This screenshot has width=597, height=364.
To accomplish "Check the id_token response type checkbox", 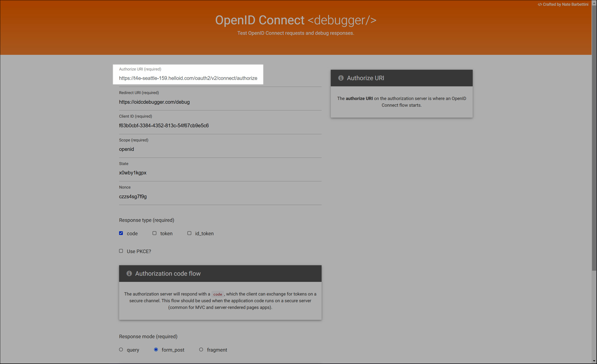I will click(189, 233).
